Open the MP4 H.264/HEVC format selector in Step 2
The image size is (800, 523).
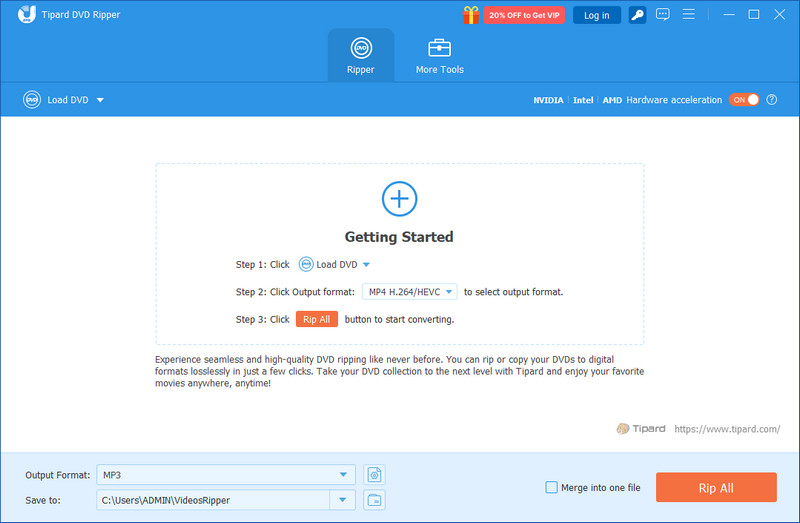pos(409,292)
